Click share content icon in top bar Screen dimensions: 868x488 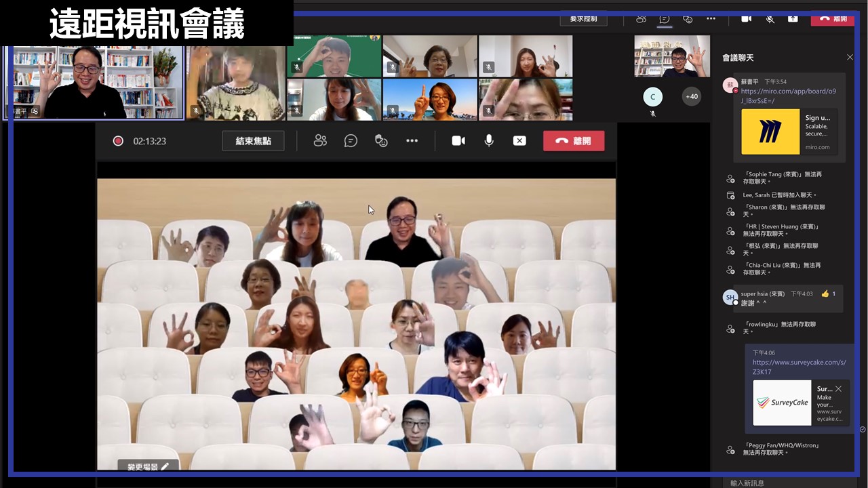pyautogui.click(x=793, y=18)
